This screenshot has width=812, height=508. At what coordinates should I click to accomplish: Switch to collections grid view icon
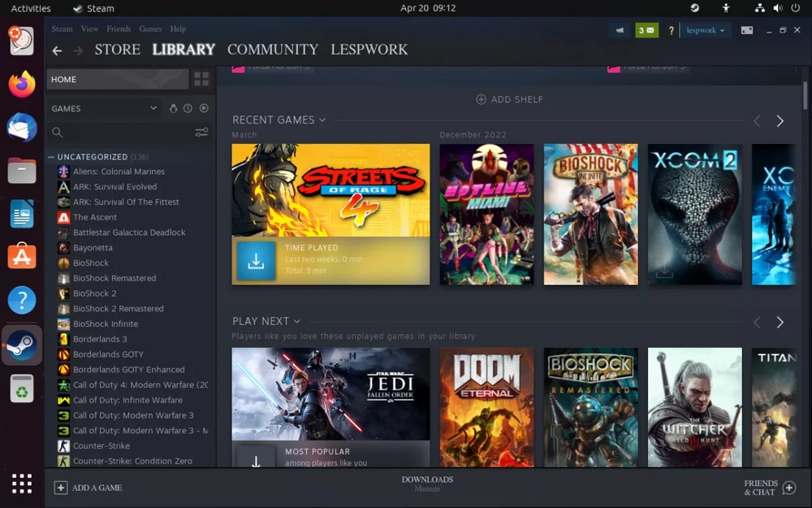point(201,79)
